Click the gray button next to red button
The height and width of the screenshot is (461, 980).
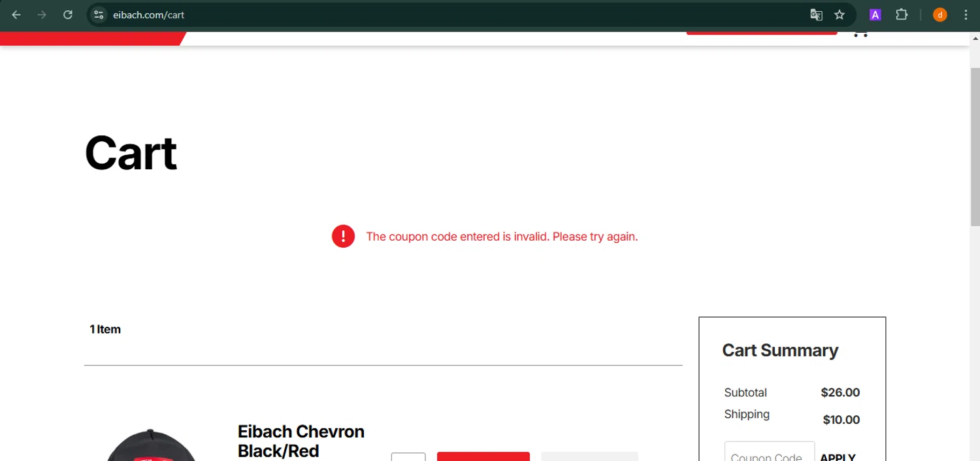(x=589, y=456)
